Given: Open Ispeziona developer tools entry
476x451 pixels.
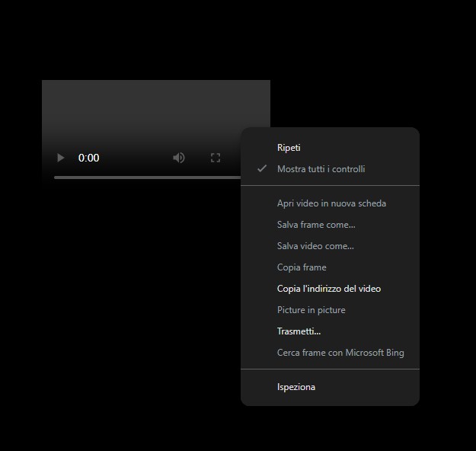Looking at the screenshot, I should pyautogui.click(x=330, y=387).
